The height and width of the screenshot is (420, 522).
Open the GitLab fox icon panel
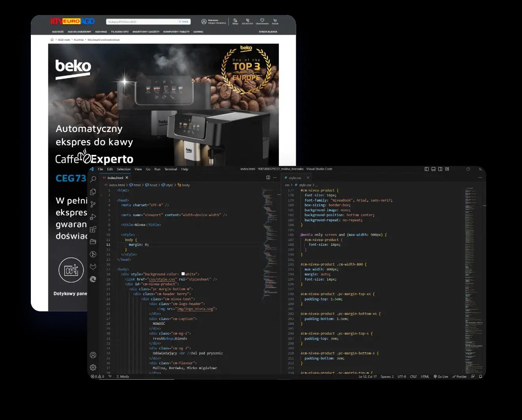click(93, 267)
